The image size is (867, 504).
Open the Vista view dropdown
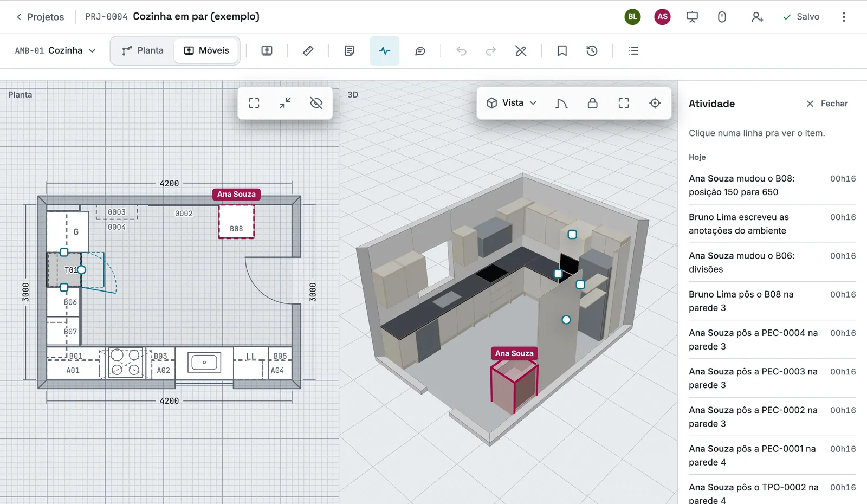pos(512,103)
